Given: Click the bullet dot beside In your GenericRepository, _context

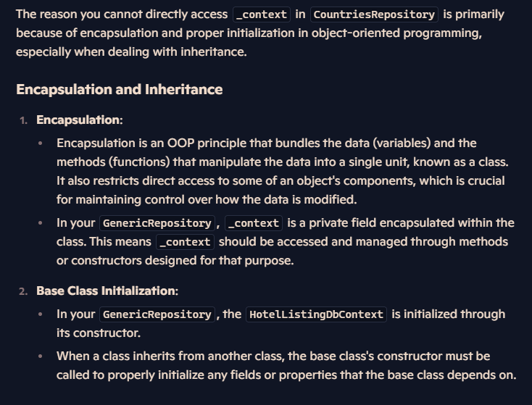Looking at the screenshot, I should point(41,223).
